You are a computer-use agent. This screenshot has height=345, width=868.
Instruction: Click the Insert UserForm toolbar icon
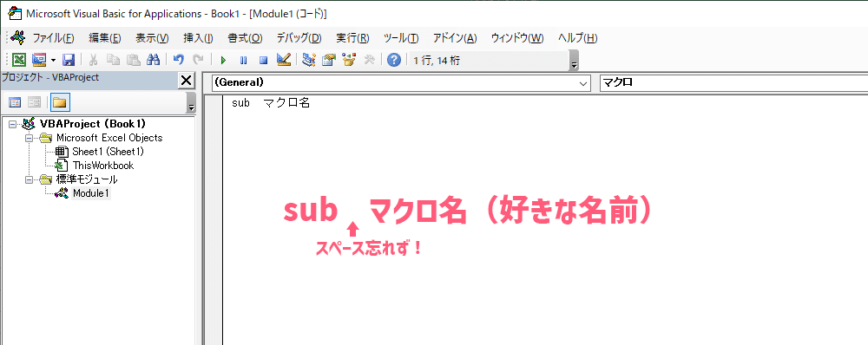[x=39, y=60]
